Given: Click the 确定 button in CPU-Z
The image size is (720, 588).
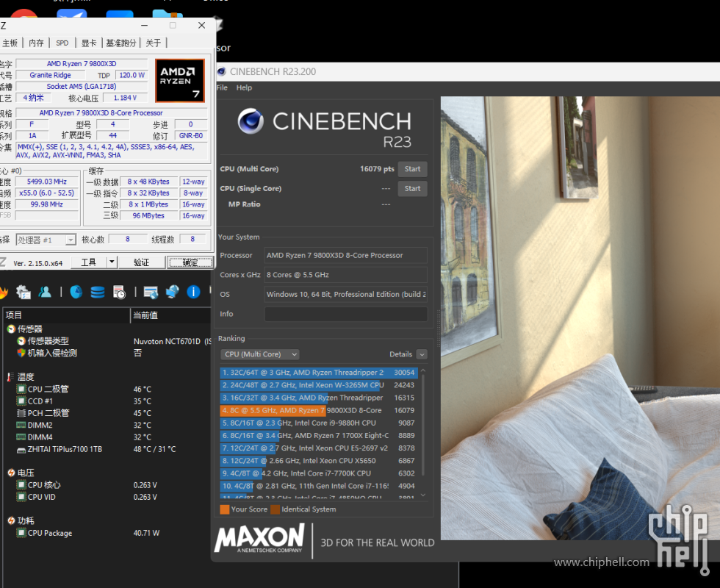Looking at the screenshot, I should (x=190, y=262).
